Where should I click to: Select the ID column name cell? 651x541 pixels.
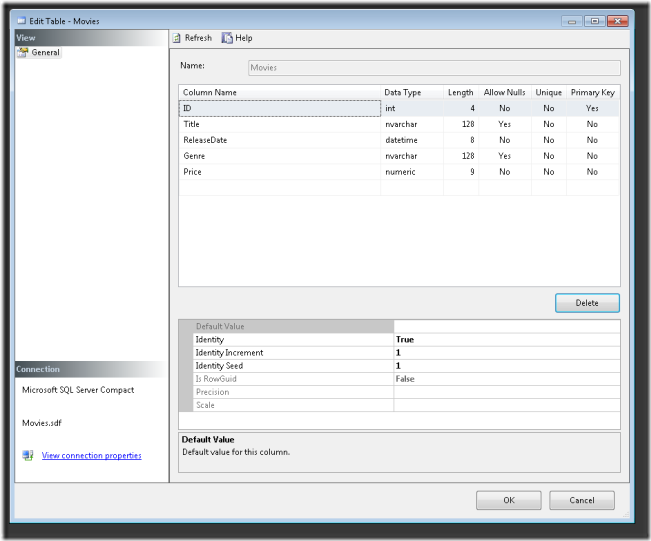coord(279,108)
